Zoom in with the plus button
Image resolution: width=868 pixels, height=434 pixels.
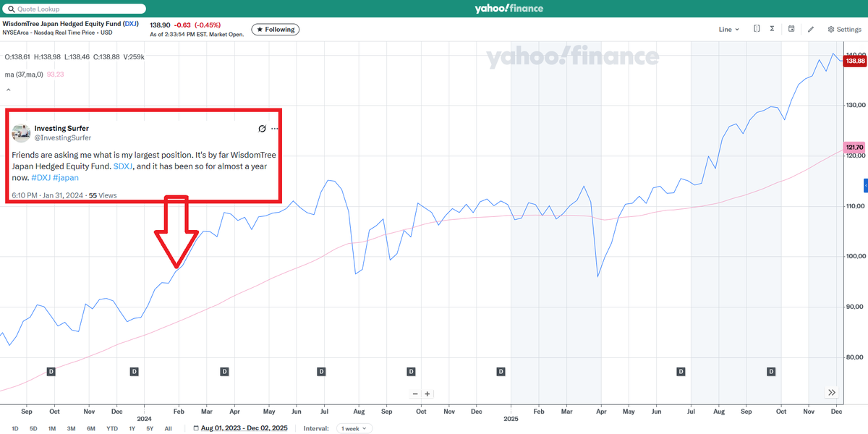[427, 394]
